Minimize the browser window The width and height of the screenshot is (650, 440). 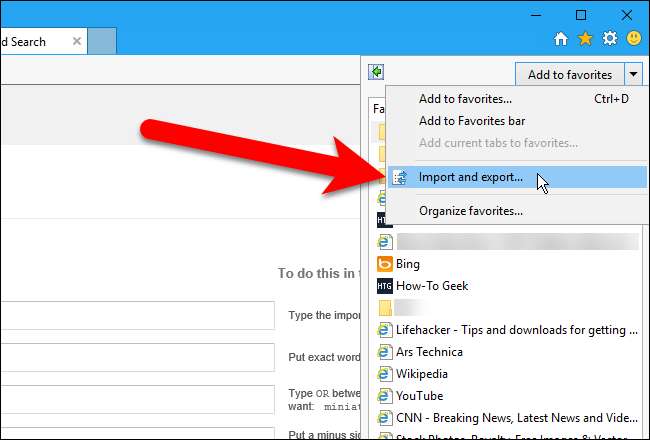(x=536, y=15)
